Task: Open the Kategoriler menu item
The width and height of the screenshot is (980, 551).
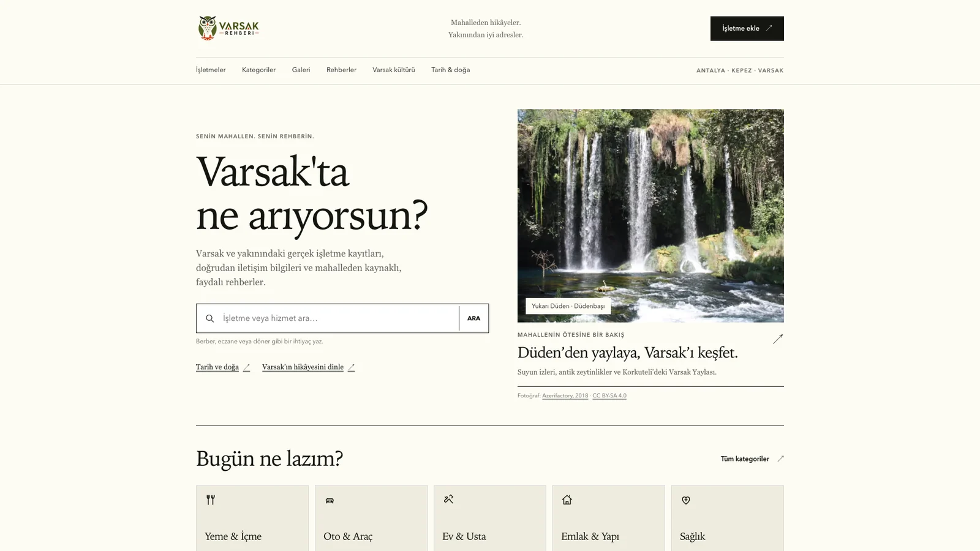Action: [258, 70]
